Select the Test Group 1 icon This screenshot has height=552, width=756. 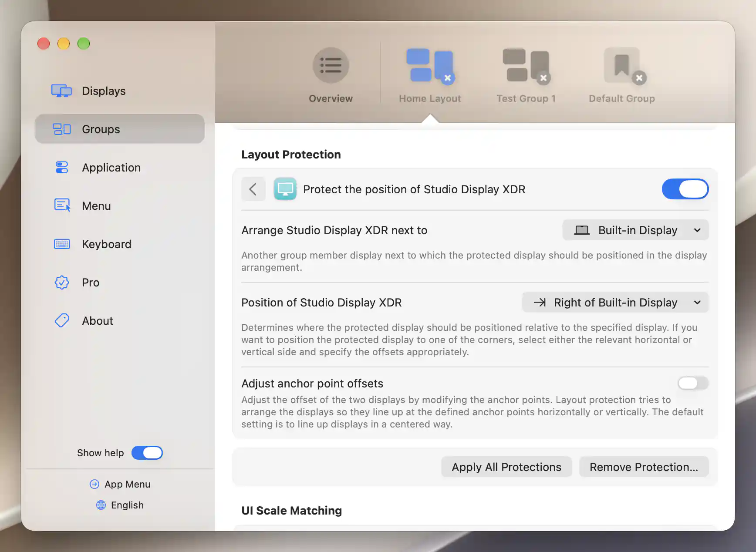click(x=526, y=65)
